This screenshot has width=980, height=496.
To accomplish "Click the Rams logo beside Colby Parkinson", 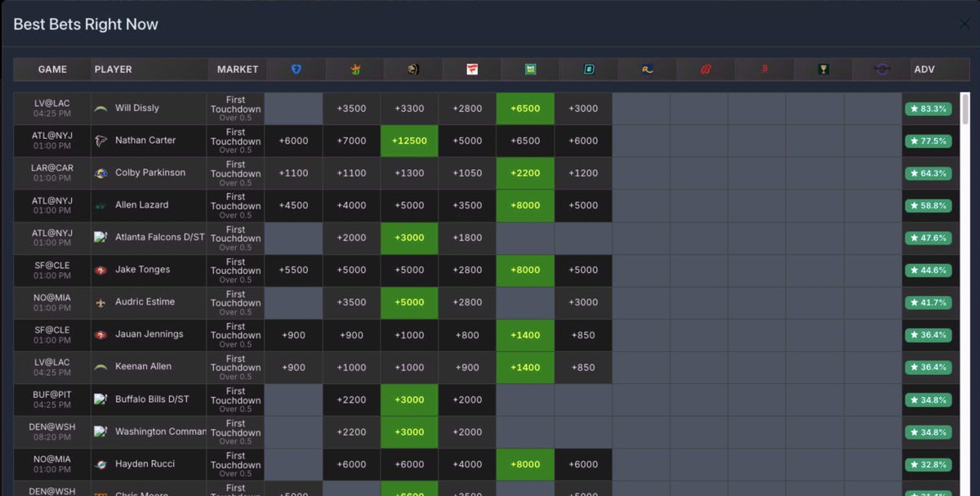I will (x=101, y=172).
